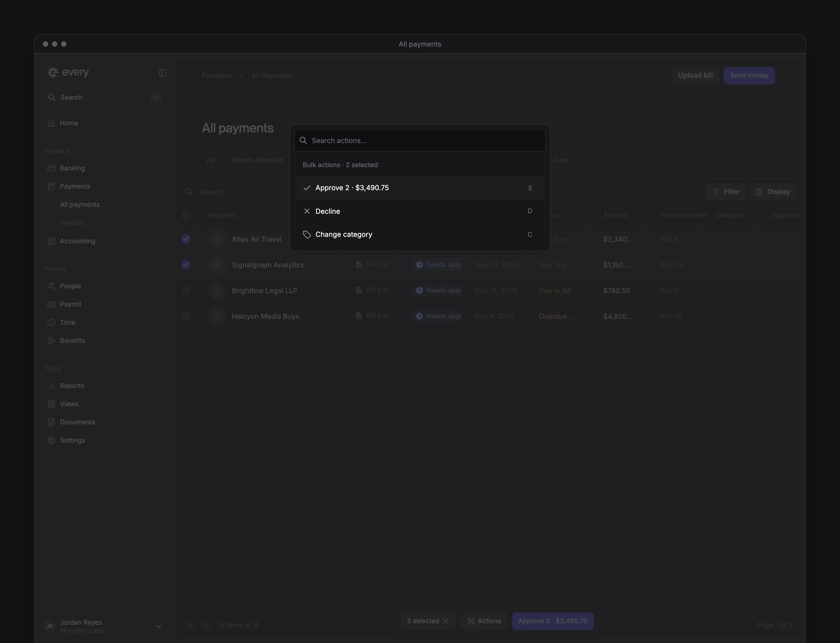Select Approve 2 · $3,490.75 action

tap(420, 188)
